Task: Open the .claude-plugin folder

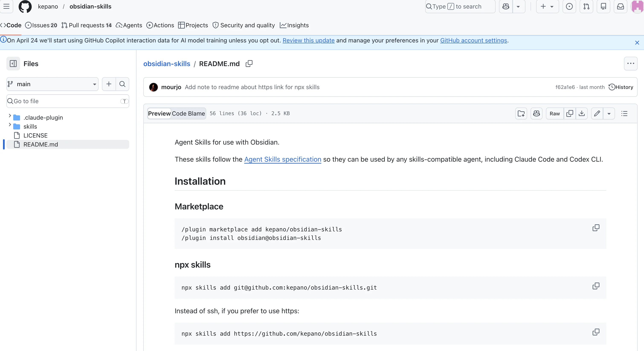Action: (43, 118)
